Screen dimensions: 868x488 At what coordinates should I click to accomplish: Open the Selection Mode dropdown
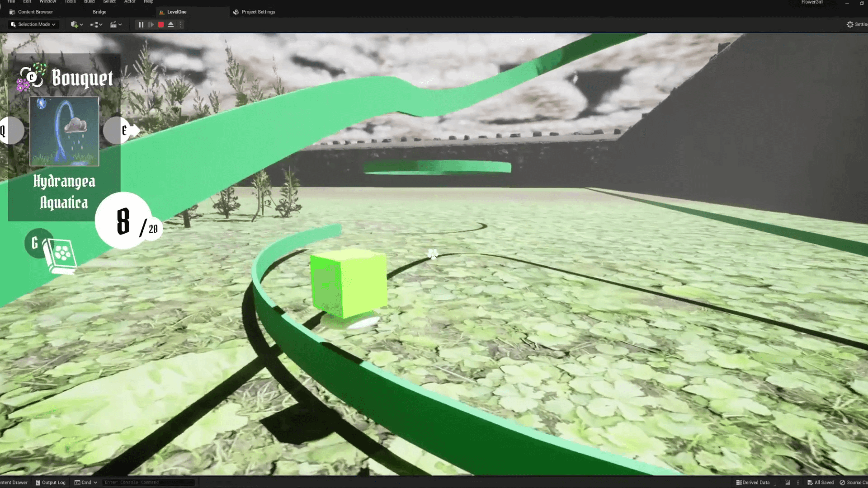click(33, 24)
